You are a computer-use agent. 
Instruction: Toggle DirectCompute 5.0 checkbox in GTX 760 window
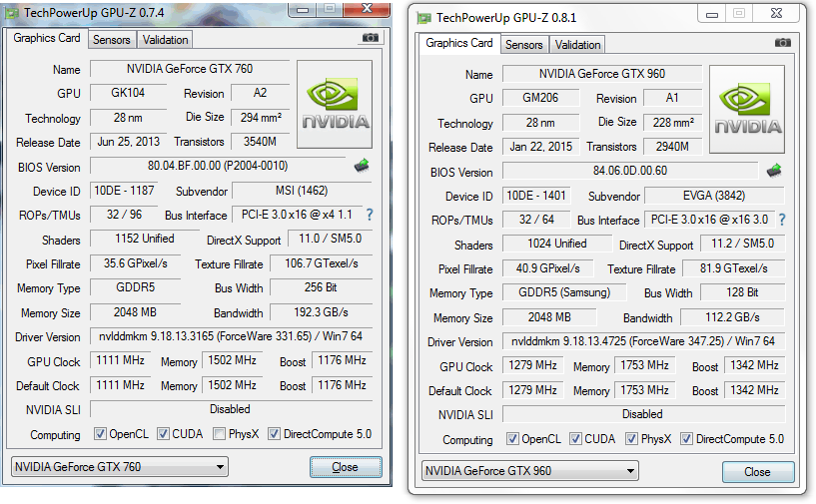pyautogui.click(x=276, y=434)
